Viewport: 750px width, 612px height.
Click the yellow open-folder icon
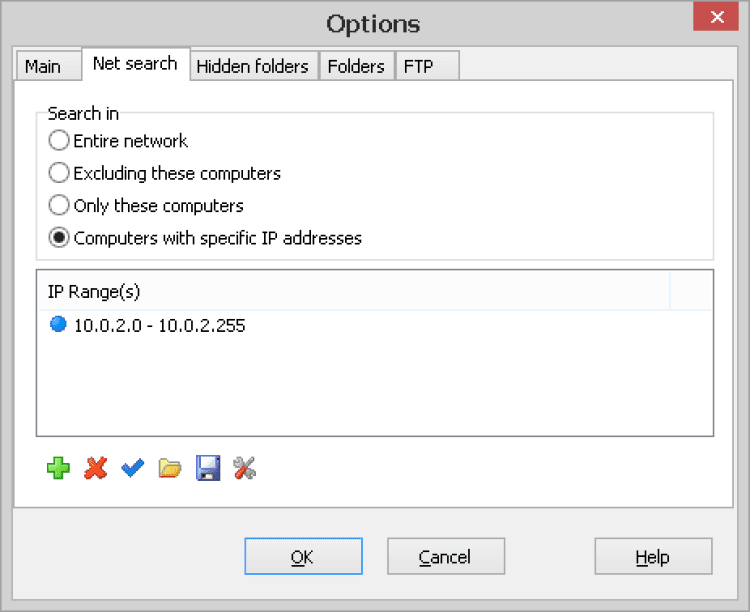pyautogui.click(x=170, y=468)
